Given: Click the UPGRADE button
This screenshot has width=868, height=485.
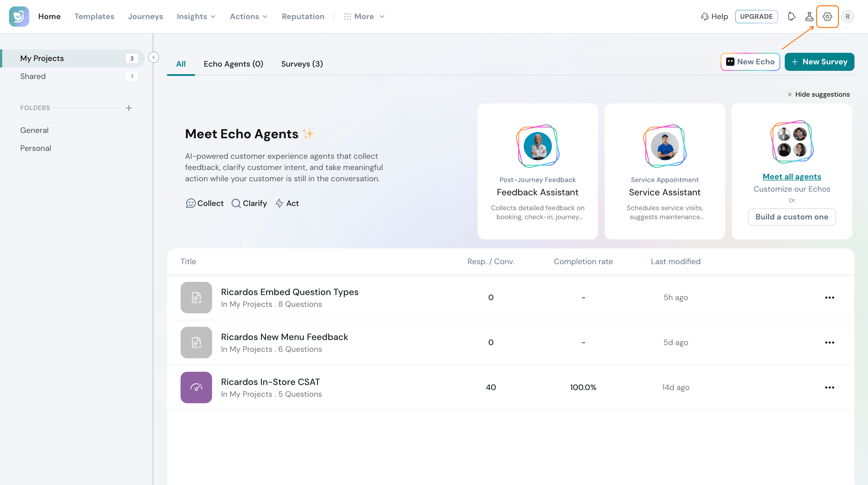Looking at the screenshot, I should (x=756, y=17).
